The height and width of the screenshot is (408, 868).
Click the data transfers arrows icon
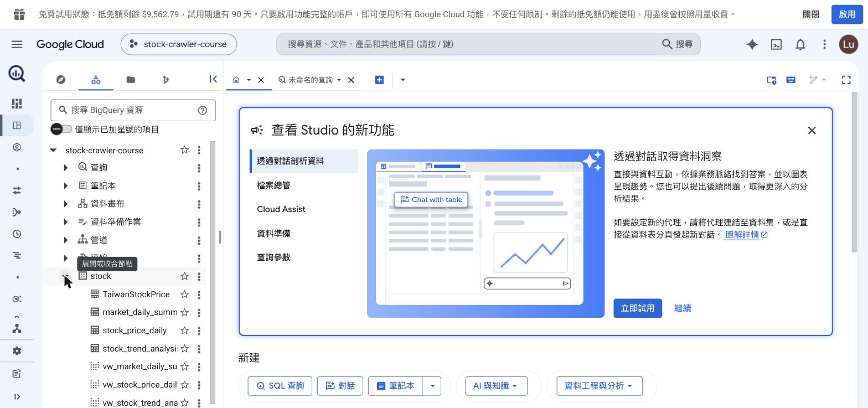coord(17,190)
